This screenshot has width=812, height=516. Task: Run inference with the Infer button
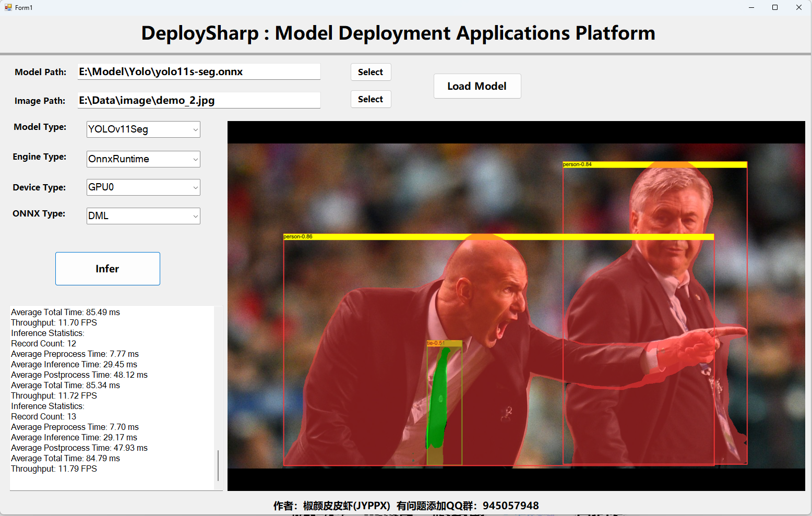108,269
